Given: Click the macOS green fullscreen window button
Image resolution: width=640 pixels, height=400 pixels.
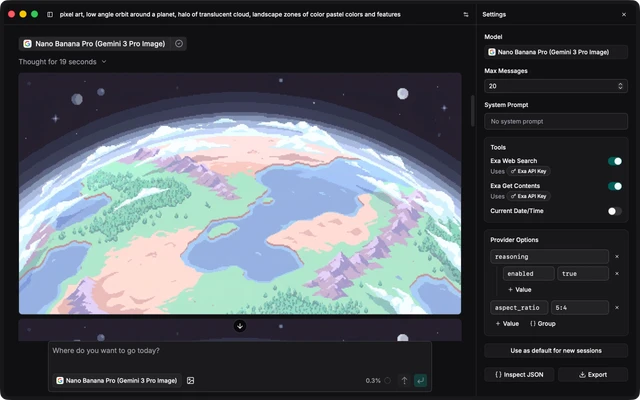Looking at the screenshot, I should (35, 14).
